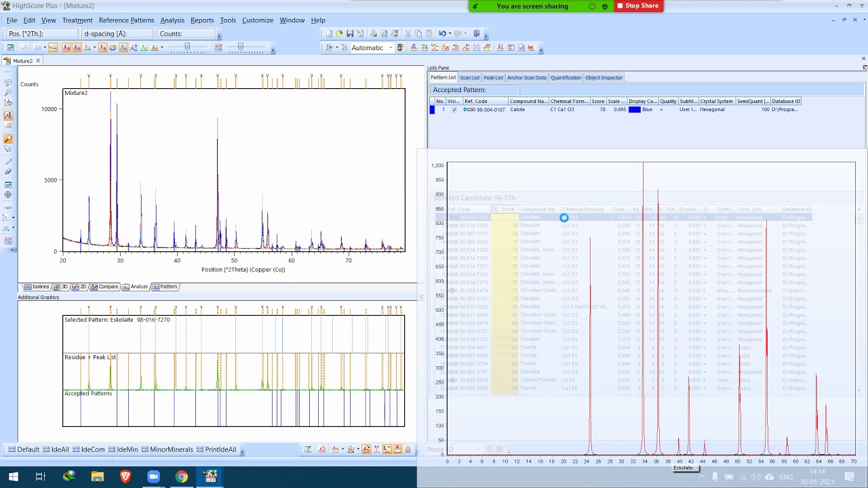Click the Pos. [°2Th.] field

tap(41, 34)
